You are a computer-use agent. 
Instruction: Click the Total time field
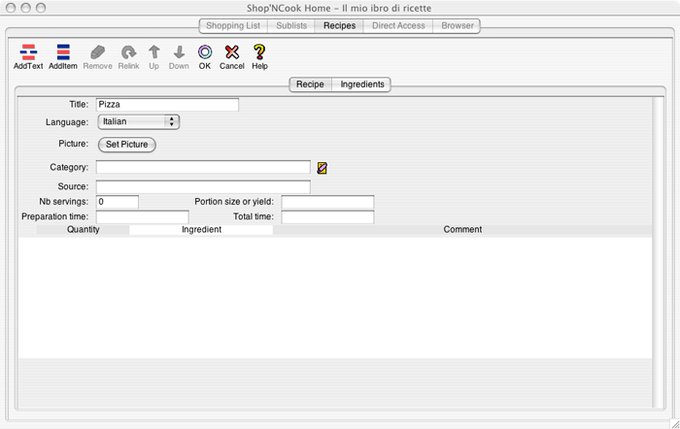(327, 217)
